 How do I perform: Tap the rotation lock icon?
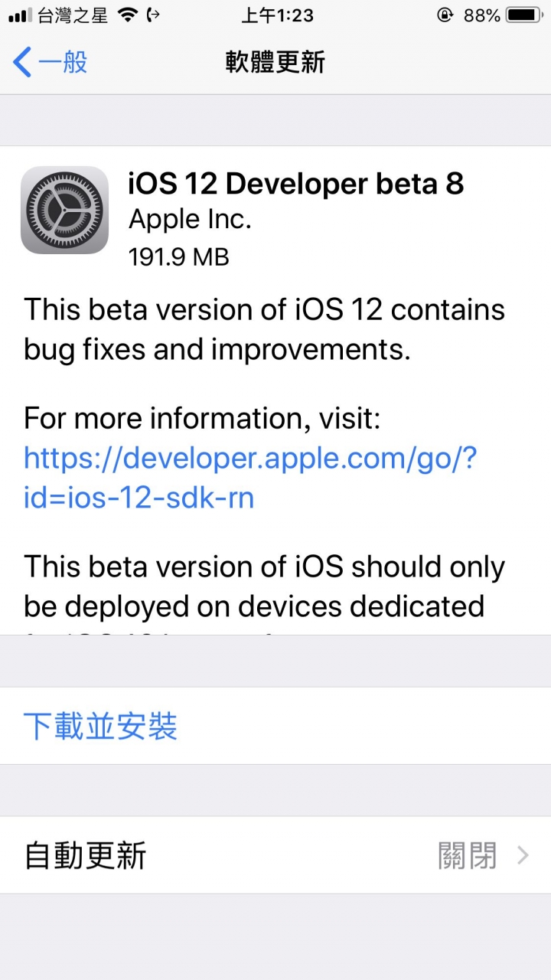coord(445,15)
